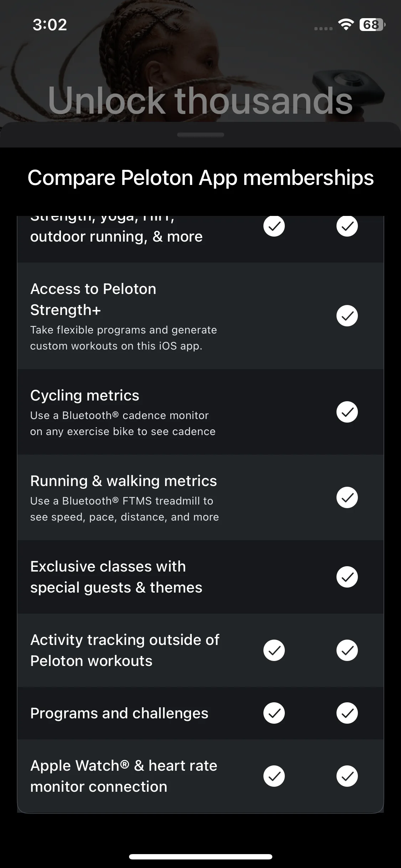
Task: Tap left checkmark for Apple Watch row
Action: point(274,776)
